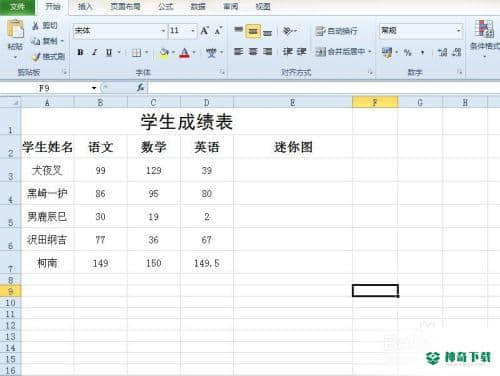Select the Format Painter brush icon
This screenshot has height=376, width=500.
(36, 57)
